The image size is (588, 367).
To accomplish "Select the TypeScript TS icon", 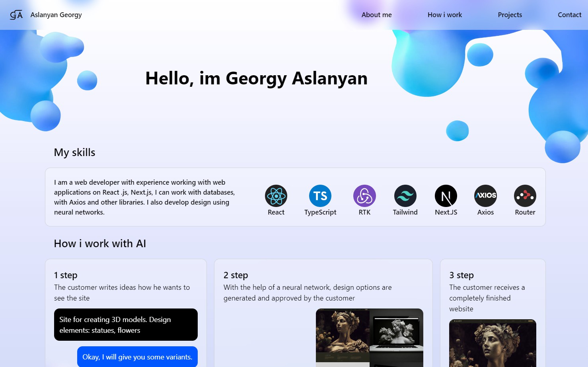I will pos(320,196).
